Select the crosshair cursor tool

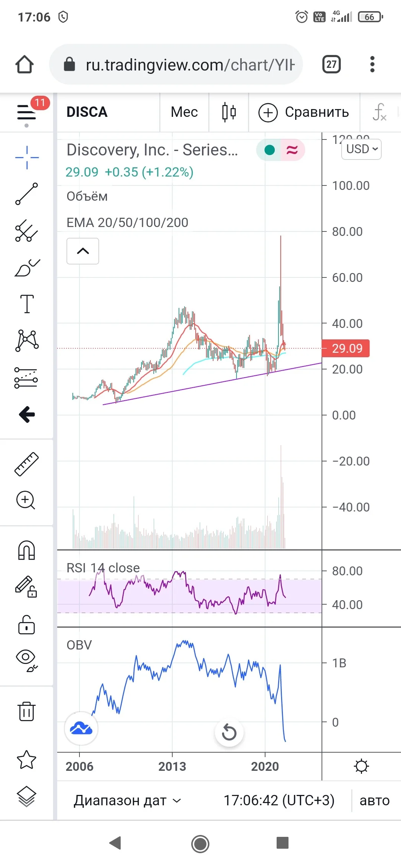(x=27, y=157)
